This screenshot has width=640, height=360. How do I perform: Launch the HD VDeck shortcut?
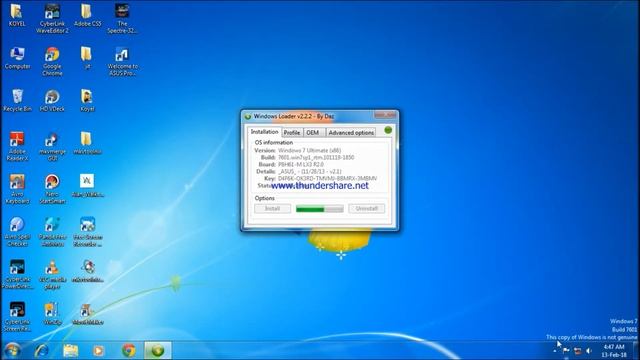tap(52, 100)
